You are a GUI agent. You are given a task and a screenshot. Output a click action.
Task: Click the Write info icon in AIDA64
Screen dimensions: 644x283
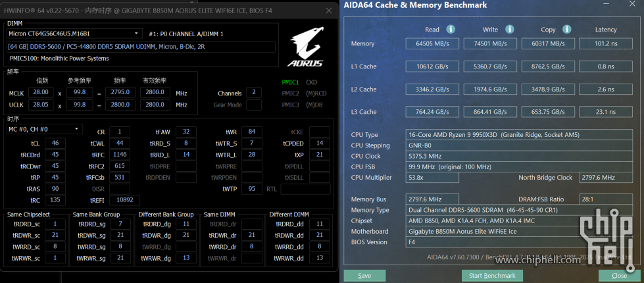510,29
